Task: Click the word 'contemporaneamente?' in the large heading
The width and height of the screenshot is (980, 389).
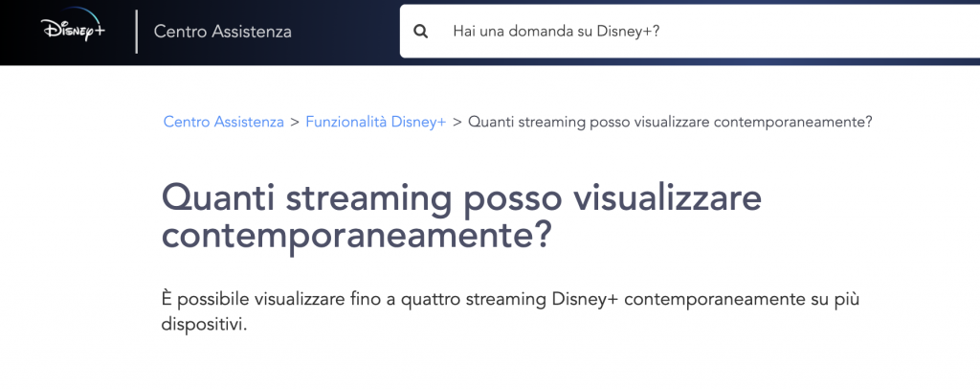Action: point(356,236)
